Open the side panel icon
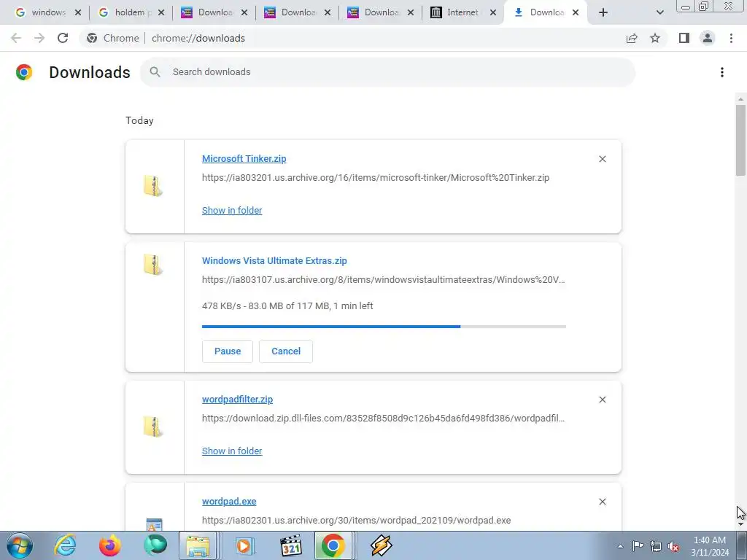747x560 pixels. pyautogui.click(x=684, y=38)
